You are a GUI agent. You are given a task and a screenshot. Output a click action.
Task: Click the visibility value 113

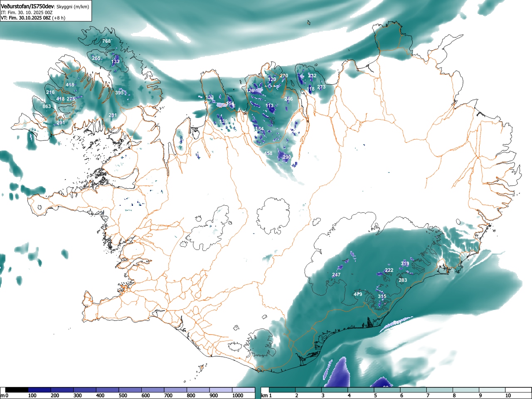[x=270, y=106]
